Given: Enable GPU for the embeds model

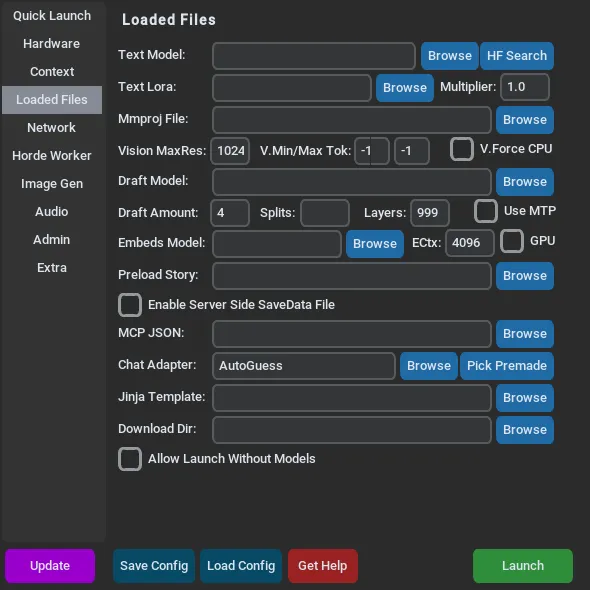Looking at the screenshot, I should click(512, 241).
